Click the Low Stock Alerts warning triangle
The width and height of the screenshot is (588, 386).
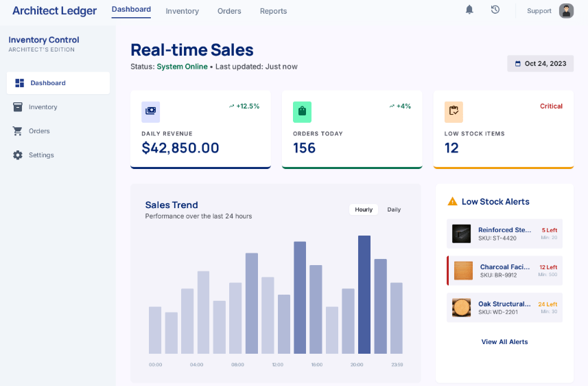point(452,202)
